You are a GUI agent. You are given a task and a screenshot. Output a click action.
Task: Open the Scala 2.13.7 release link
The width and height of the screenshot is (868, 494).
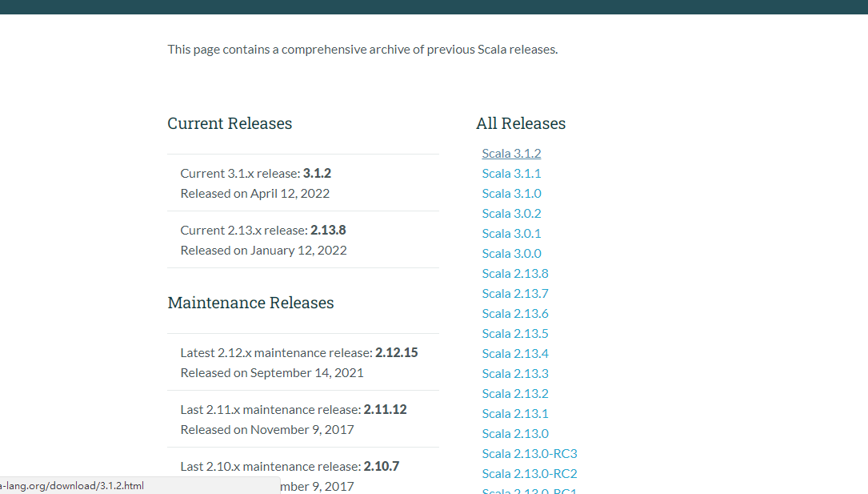coord(515,294)
